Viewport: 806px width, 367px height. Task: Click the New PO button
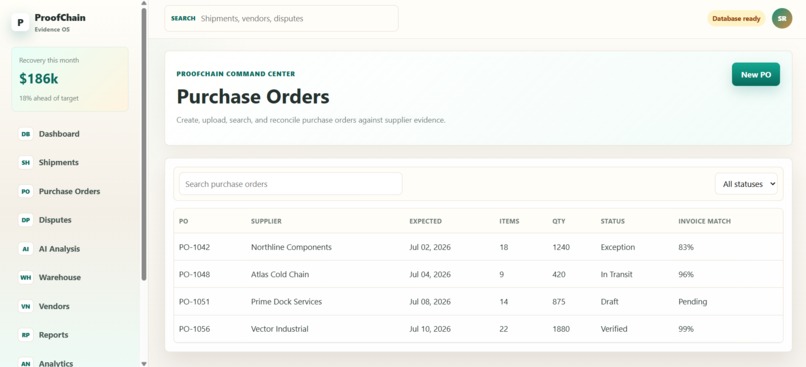[x=756, y=75]
